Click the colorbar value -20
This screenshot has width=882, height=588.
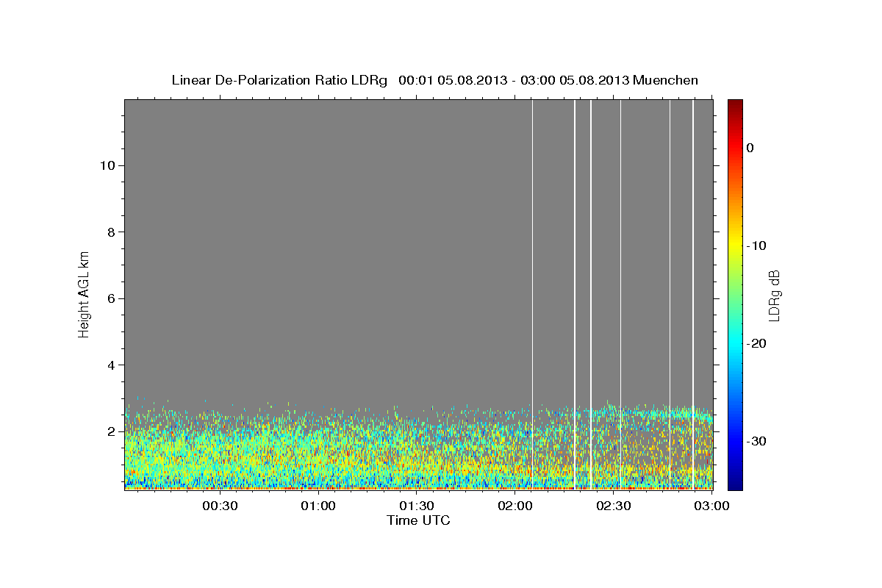click(757, 343)
